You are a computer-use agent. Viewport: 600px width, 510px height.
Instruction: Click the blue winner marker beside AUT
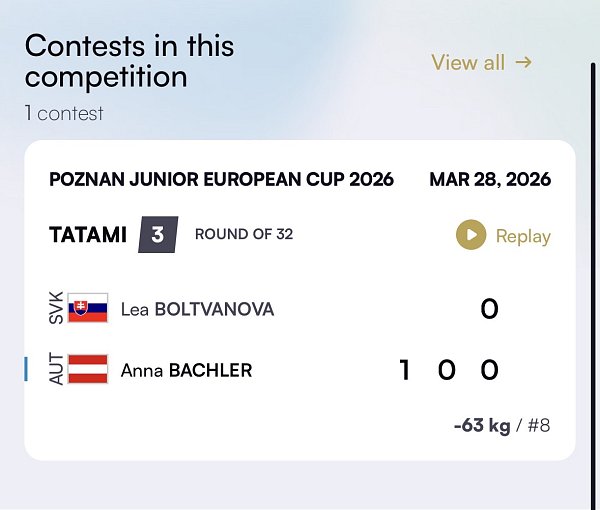coord(26,370)
